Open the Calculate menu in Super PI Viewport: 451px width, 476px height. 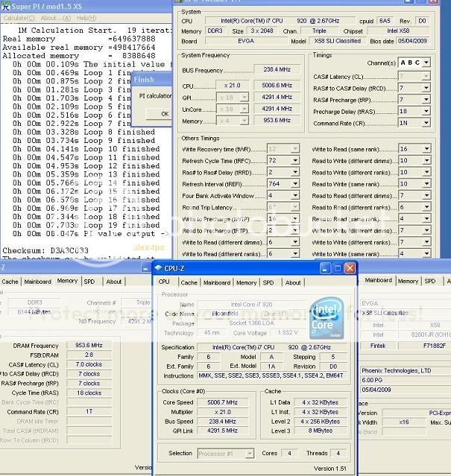19,18
